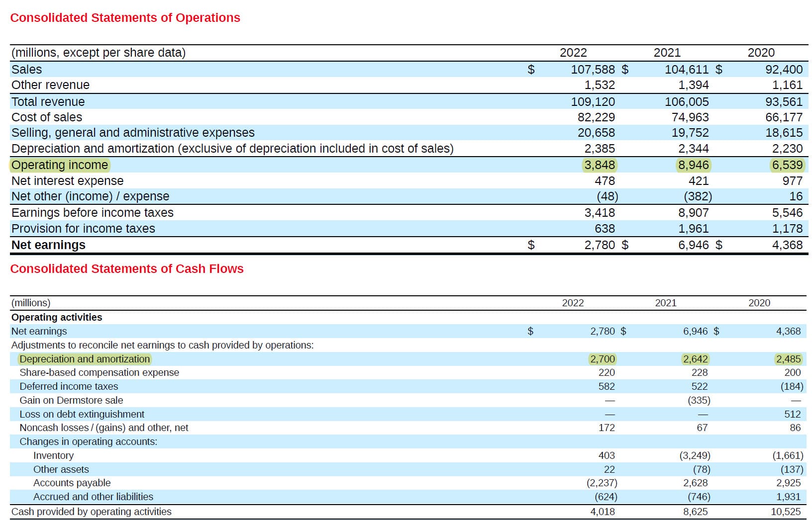Select the 2020 Operating income value 6,539
The width and height of the screenshot is (812, 520).
788,165
